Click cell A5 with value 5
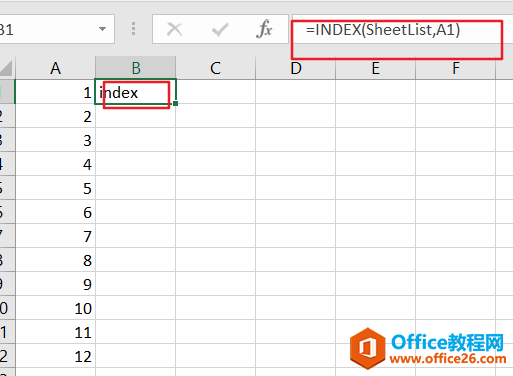The image size is (513, 376). coord(55,188)
